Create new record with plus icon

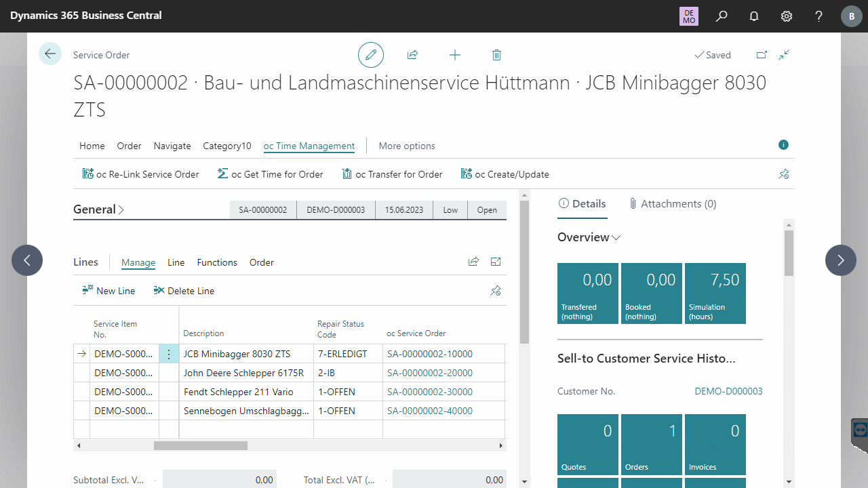pos(455,55)
